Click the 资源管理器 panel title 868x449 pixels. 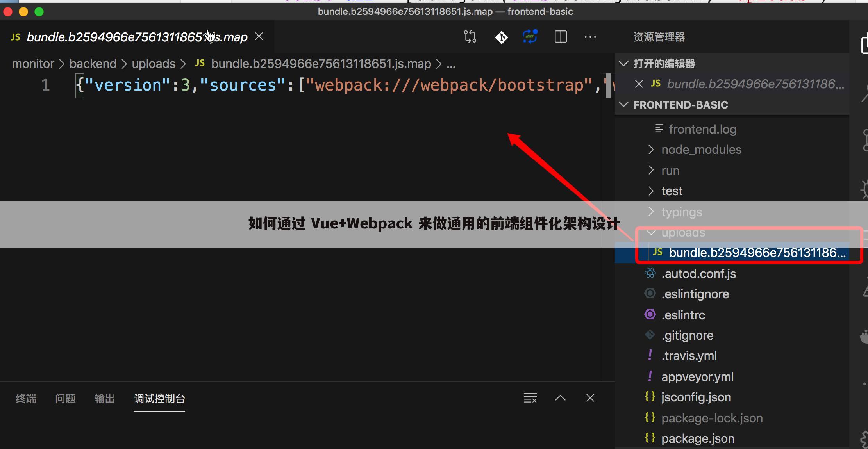659,37
